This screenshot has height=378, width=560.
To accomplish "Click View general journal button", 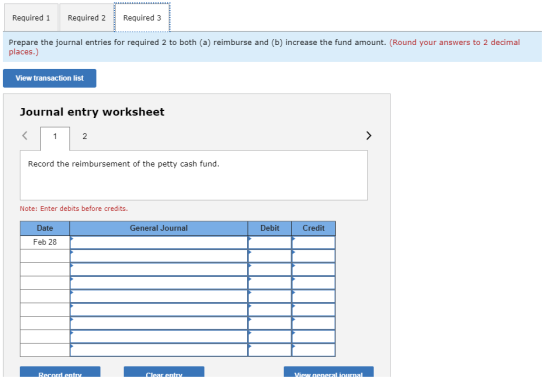I will (x=329, y=372).
